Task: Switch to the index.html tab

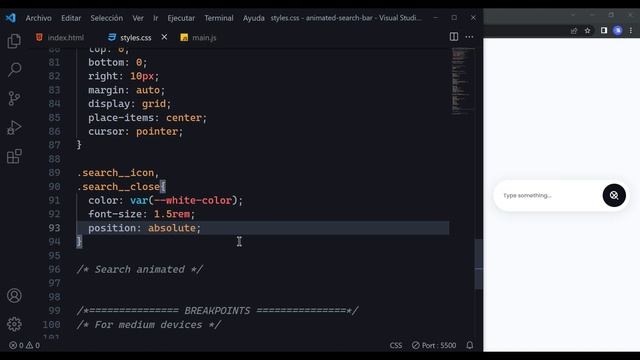Action: [60, 38]
